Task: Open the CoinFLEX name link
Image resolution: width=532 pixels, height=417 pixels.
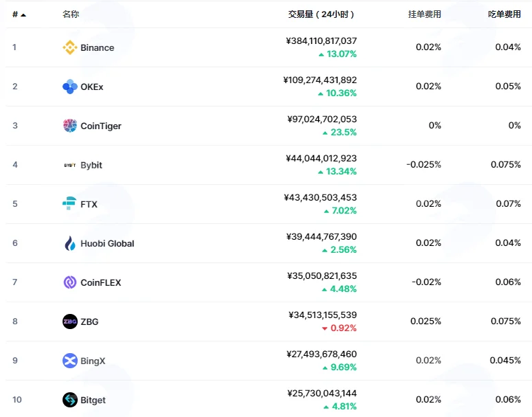Action: (101, 282)
